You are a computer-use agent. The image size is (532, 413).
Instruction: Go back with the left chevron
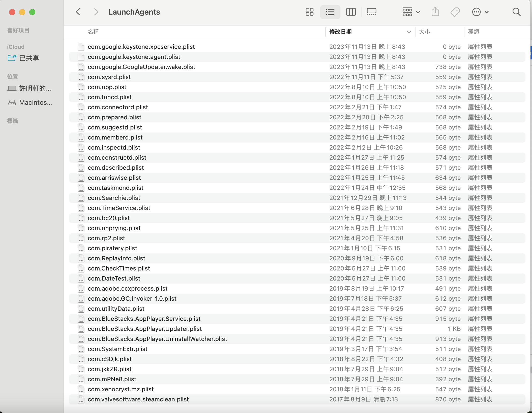[x=78, y=12]
